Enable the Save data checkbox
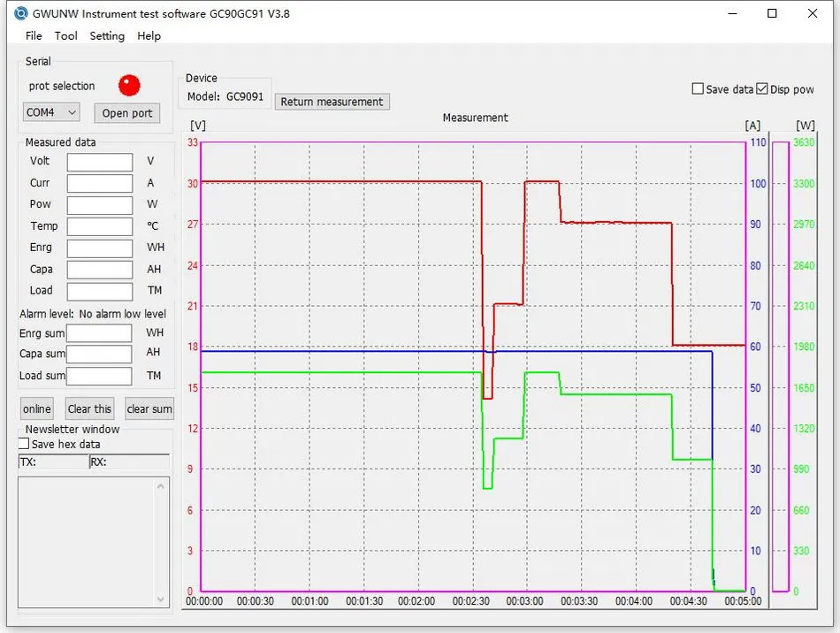 [698, 89]
